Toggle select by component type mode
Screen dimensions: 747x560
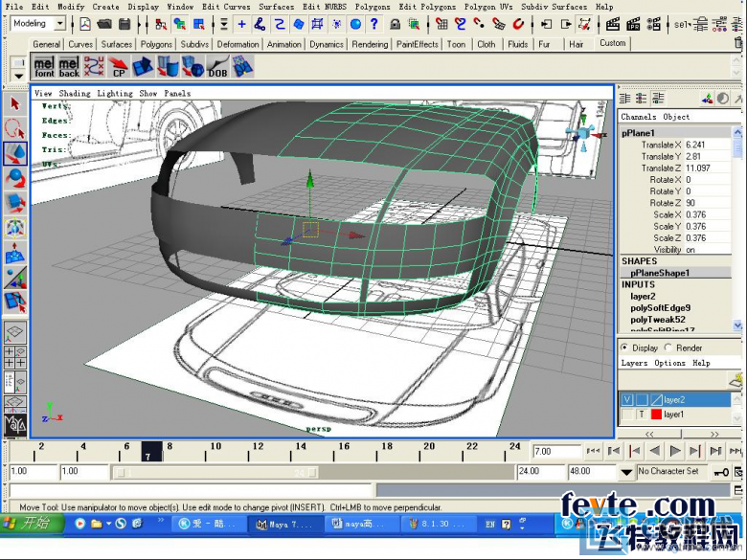coord(198,24)
